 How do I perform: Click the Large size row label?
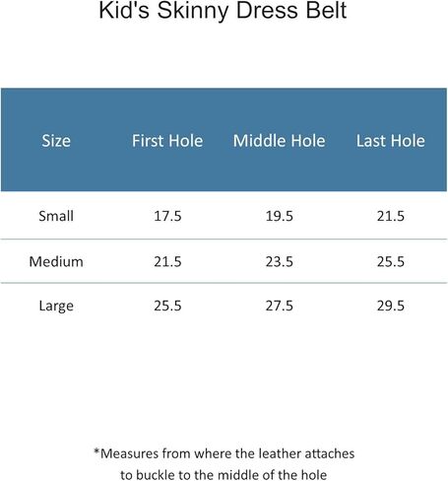[x=56, y=306]
